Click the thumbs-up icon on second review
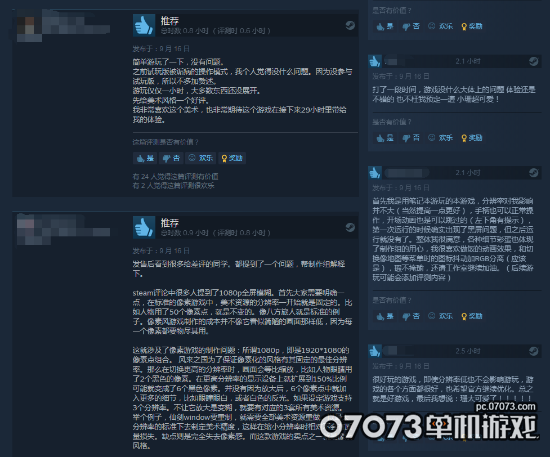The height and width of the screenshot is (457, 550). pos(144,227)
